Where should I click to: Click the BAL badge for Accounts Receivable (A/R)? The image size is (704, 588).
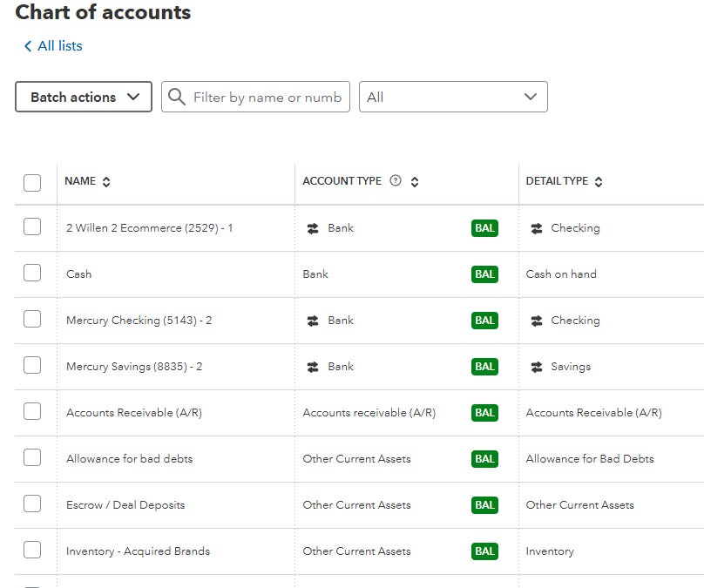(484, 413)
